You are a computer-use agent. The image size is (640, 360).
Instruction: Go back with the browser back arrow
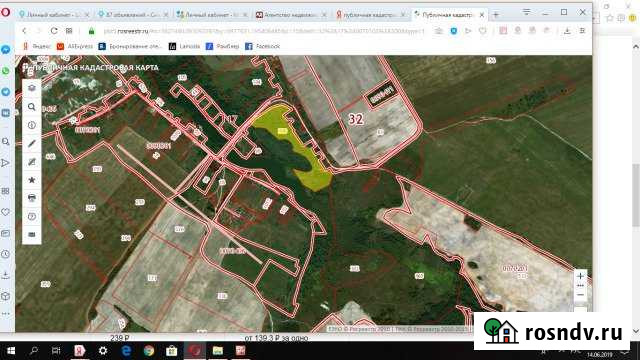click(24, 31)
